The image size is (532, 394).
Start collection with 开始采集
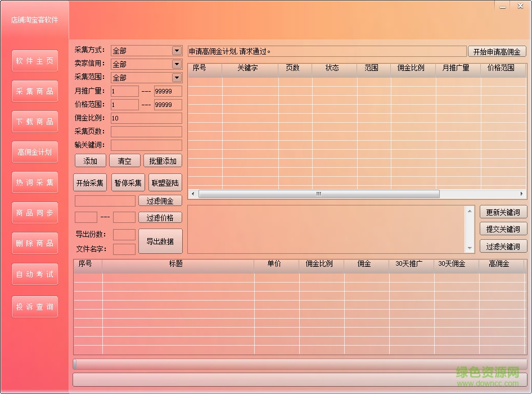(89, 182)
